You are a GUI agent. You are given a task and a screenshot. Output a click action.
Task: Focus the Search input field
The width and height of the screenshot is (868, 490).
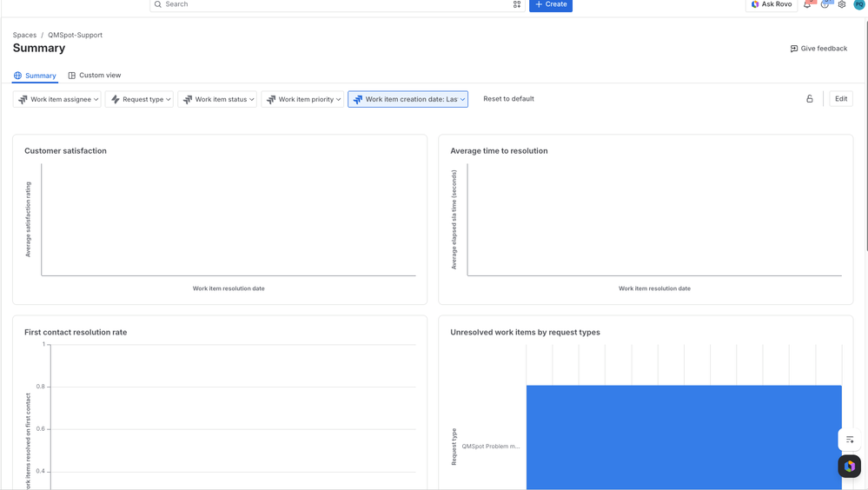point(336,4)
